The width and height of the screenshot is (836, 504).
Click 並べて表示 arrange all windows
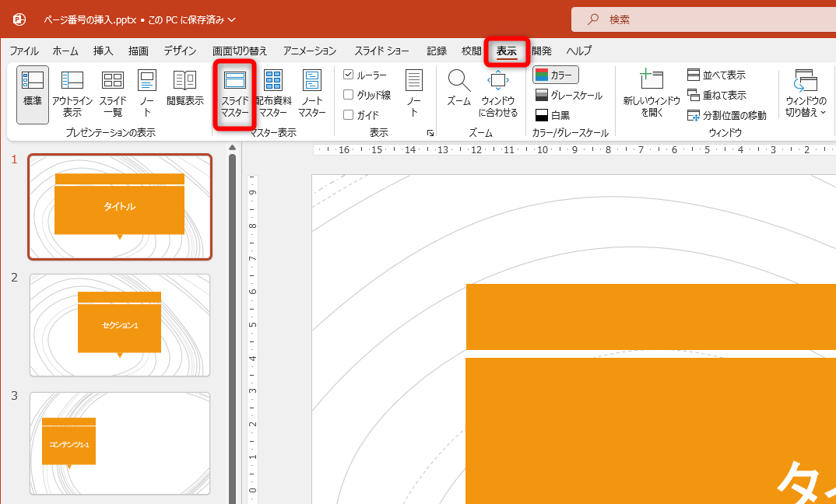716,75
